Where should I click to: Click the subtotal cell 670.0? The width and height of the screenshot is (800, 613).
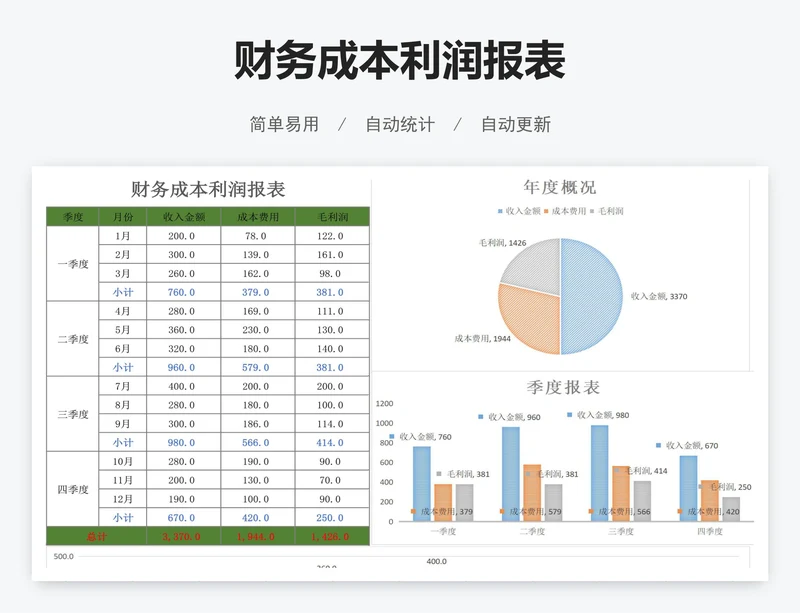184,518
